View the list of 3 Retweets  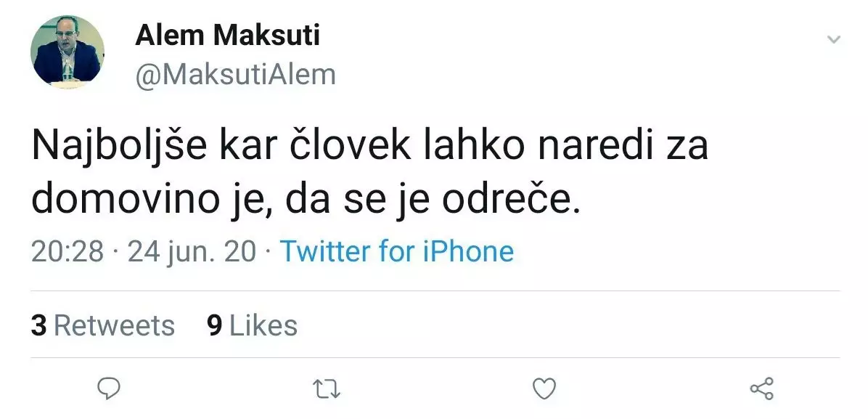pyautogui.click(x=102, y=326)
